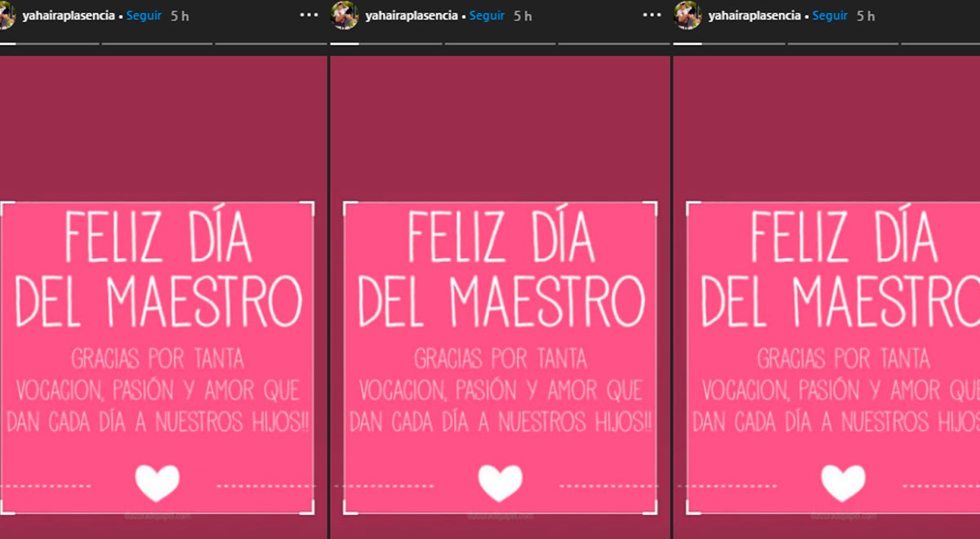Viewport: 980px width, 539px height.
Task: Open the profile avatar in the middle story header
Action: pos(344,16)
